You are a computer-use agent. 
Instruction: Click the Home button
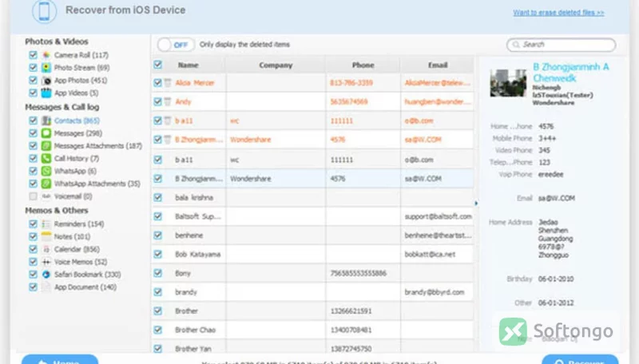(60, 359)
